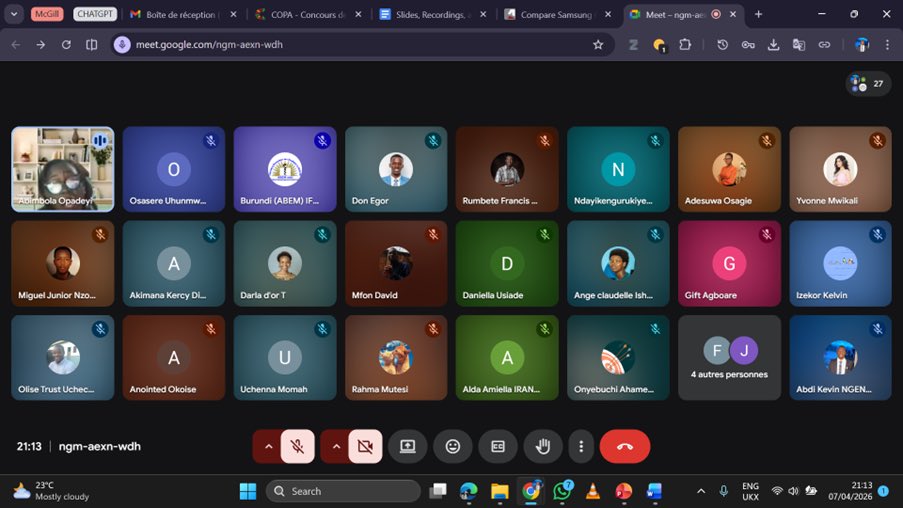Open browser history clock icon

pyautogui.click(x=722, y=44)
